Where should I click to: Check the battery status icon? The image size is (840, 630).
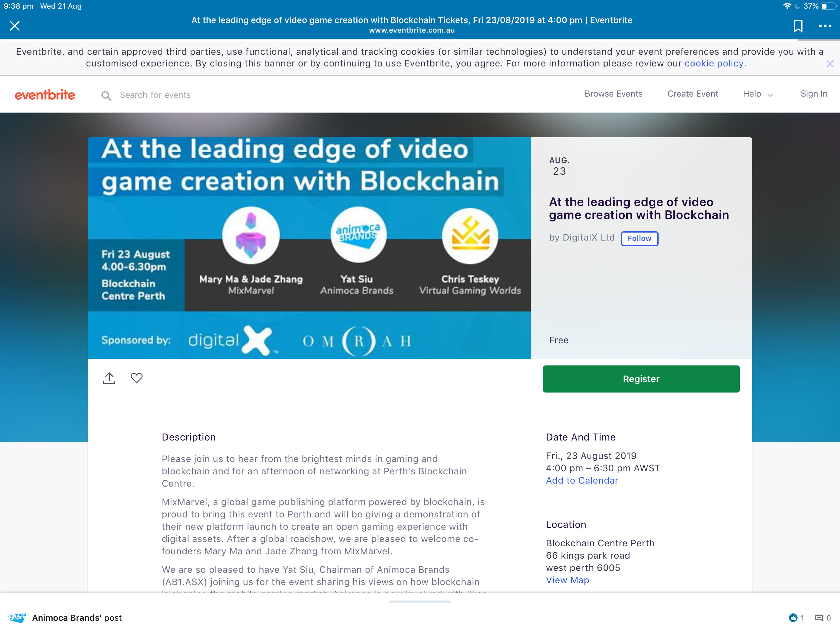(x=828, y=6)
